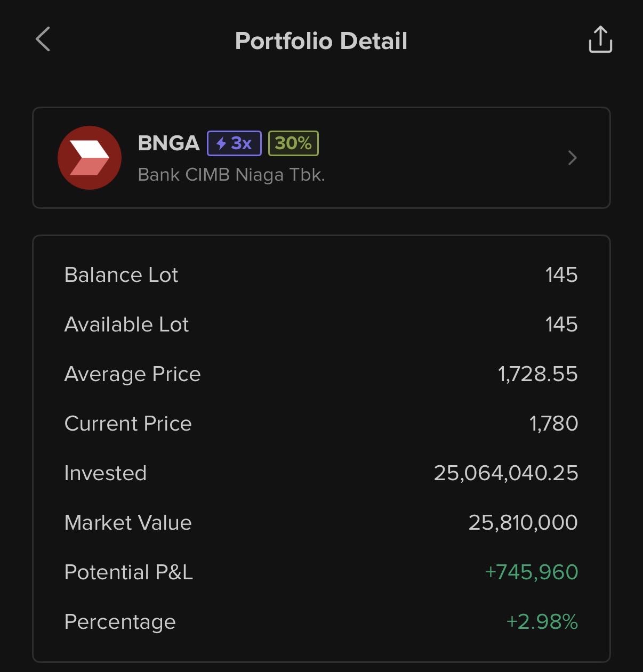Tap the Market Value label
The width and height of the screenshot is (643, 672).
pos(128,523)
